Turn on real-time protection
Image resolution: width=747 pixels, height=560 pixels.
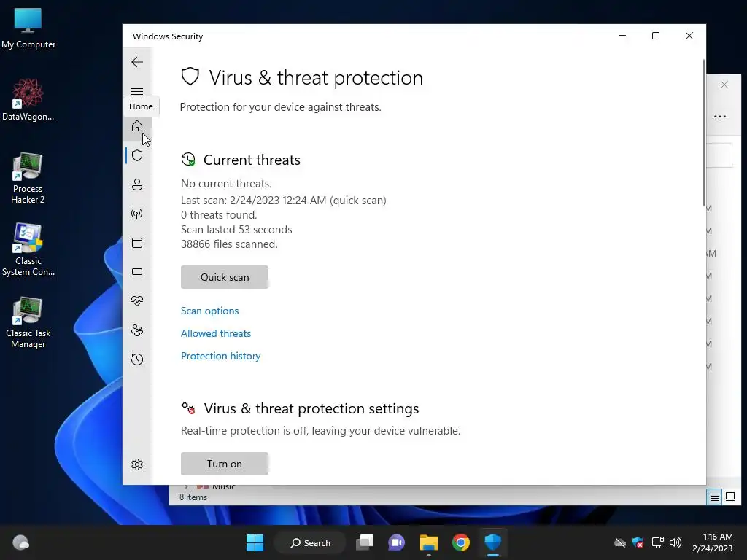click(225, 464)
